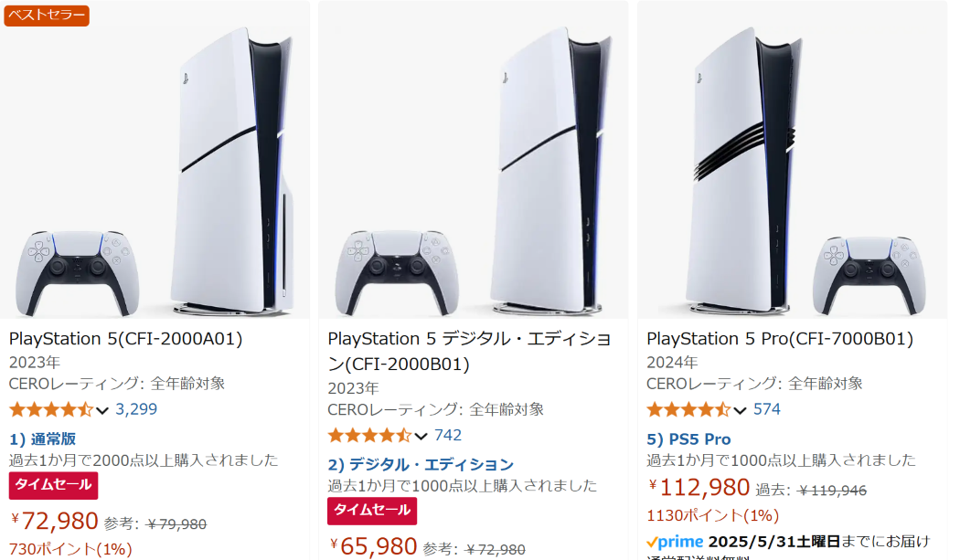Click the star rating of PlayStation 5 CFI-2000A01
Viewport: 960px width, 560px height.
[x=51, y=409]
